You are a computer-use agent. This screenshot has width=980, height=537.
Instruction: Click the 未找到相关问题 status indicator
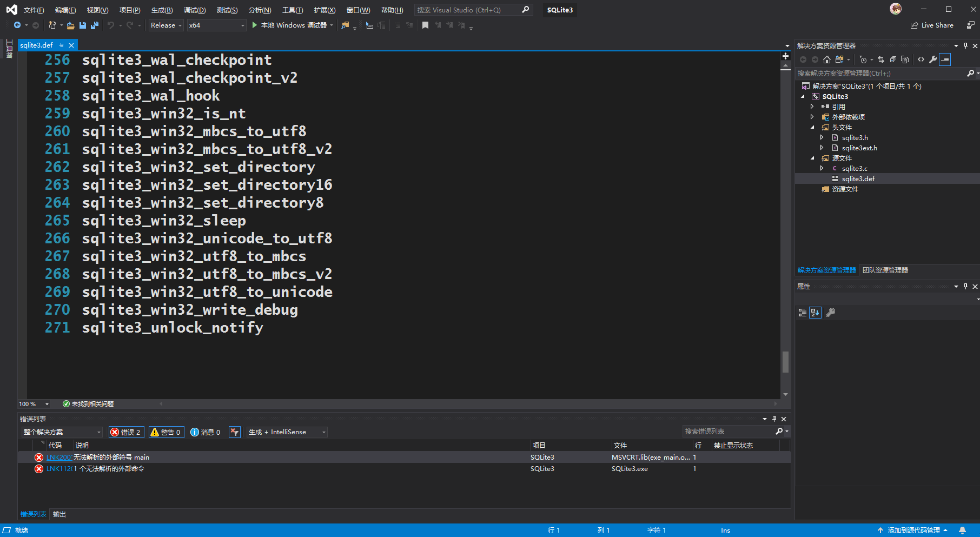coord(88,404)
